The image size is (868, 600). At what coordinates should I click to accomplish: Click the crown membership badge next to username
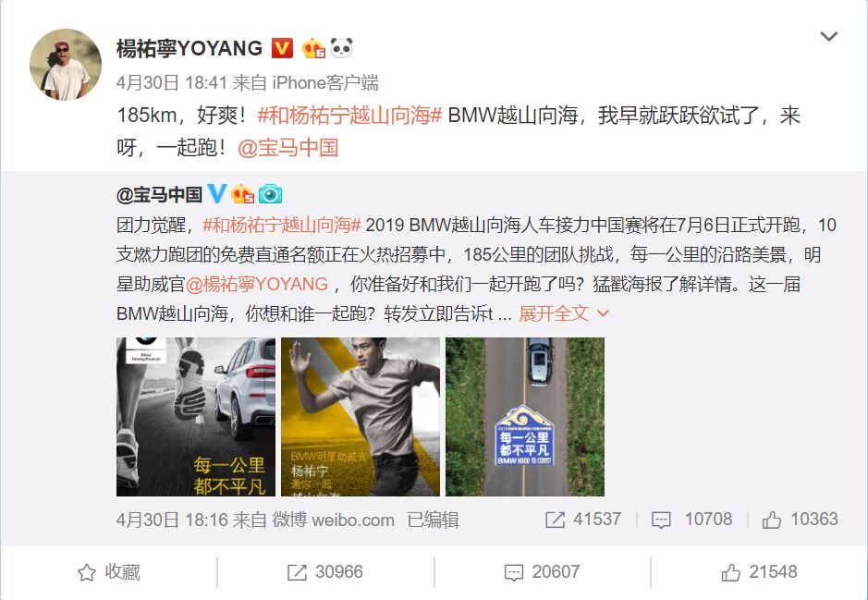pos(313,49)
